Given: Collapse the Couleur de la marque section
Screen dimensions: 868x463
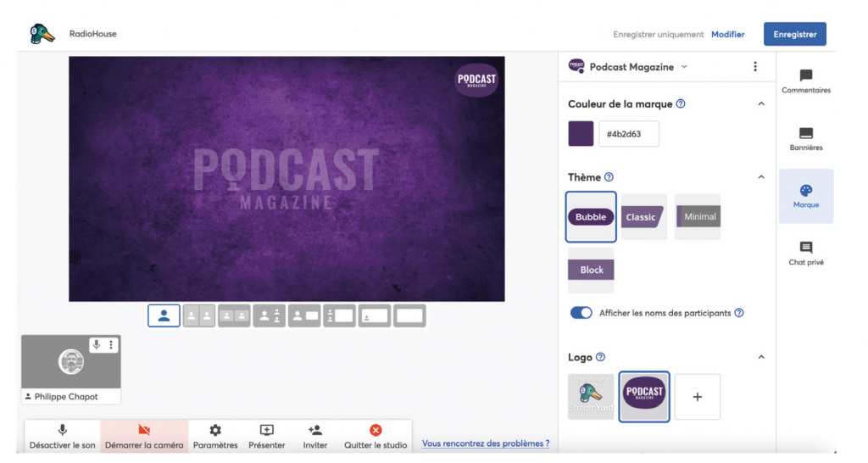Looking at the screenshot, I should (761, 103).
